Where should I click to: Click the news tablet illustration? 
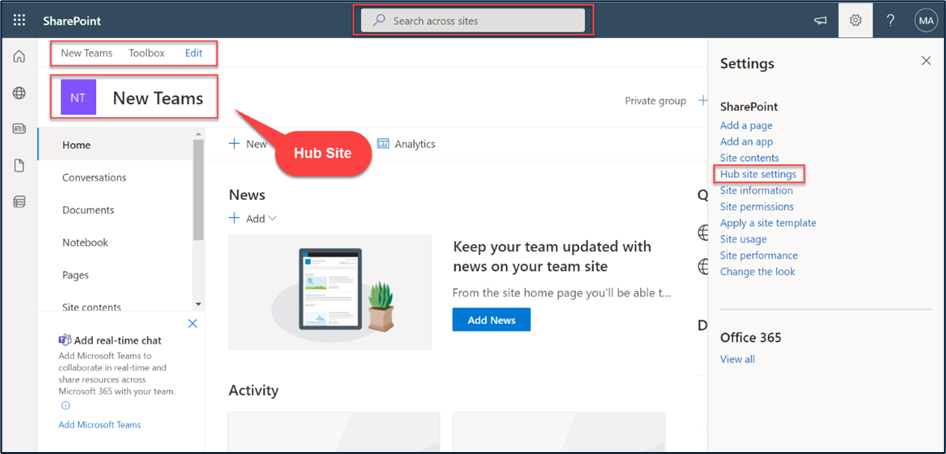[x=330, y=292]
